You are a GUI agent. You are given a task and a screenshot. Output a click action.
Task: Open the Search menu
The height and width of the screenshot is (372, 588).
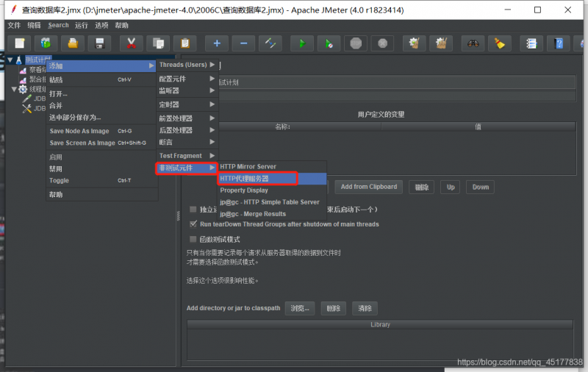point(58,26)
